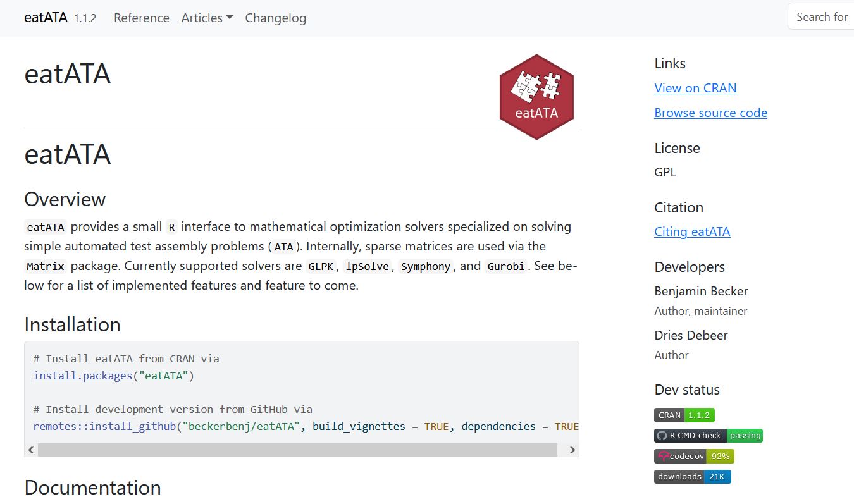Viewport: 854px width, 504px height.
Task: Open the View on CRAN link
Action: pos(695,88)
